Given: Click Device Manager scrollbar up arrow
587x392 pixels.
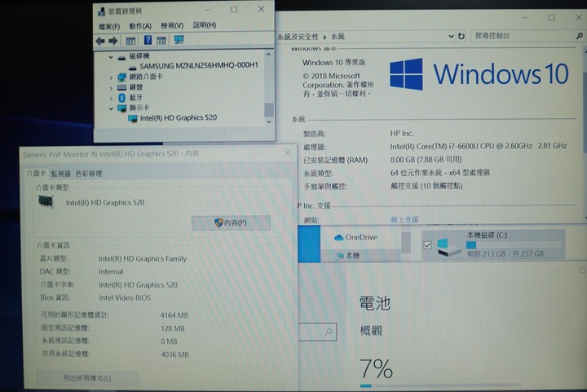Looking at the screenshot, I should tap(268, 55).
